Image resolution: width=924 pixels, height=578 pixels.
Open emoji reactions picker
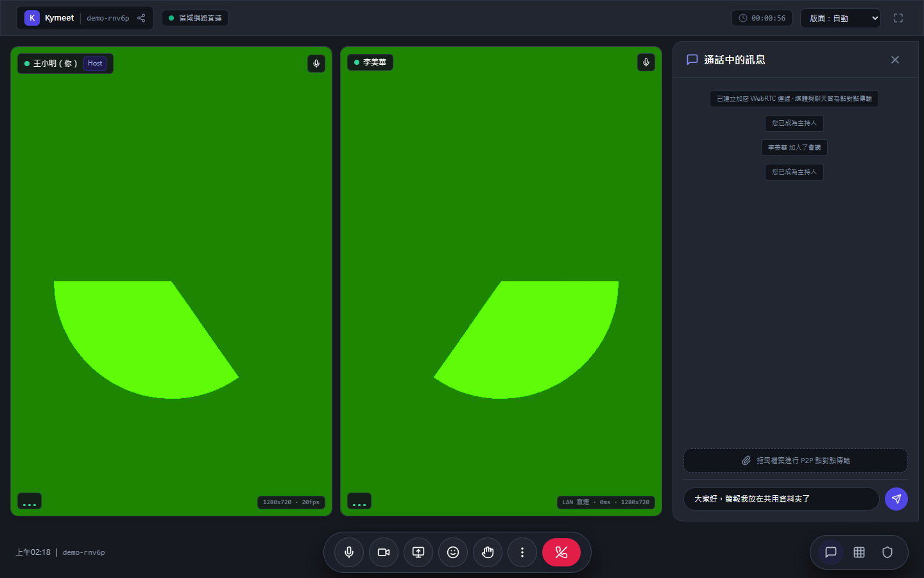(453, 552)
